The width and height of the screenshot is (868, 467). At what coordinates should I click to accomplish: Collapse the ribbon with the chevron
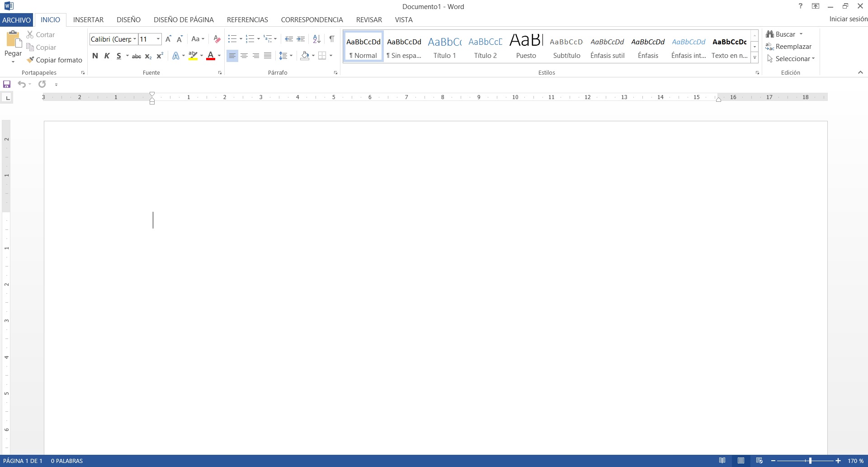[860, 72]
